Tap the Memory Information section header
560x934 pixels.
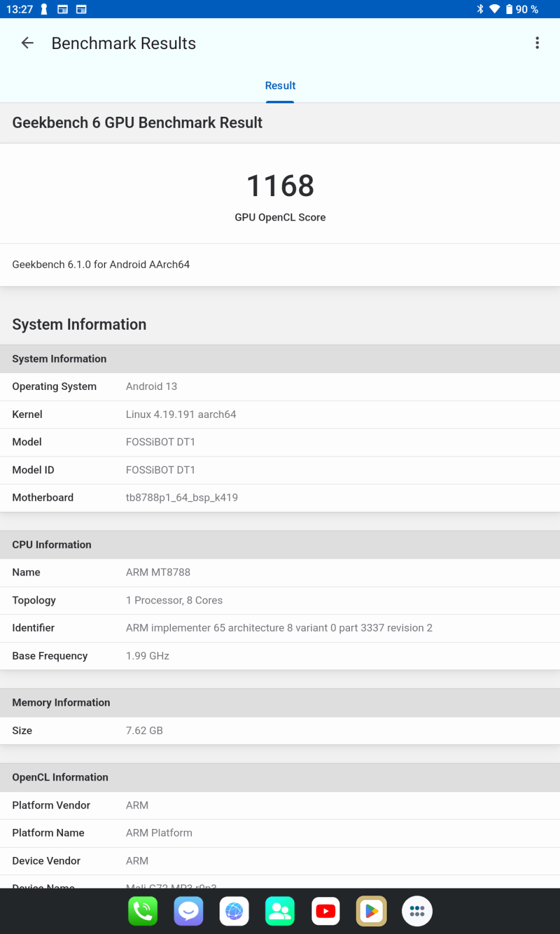[x=280, y=703]
